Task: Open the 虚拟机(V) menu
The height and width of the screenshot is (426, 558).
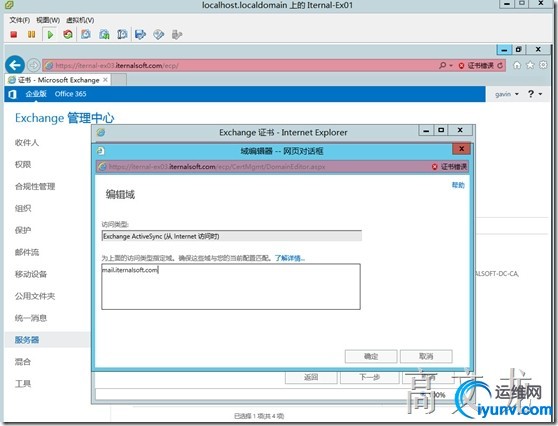Action: pyautogui.click(x=80, y=20)
